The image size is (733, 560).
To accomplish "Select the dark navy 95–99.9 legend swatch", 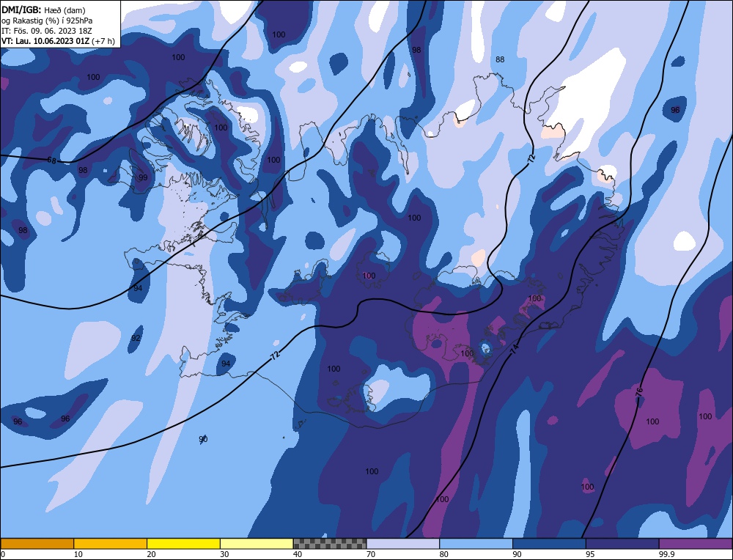I will click(x=622, y=543).
